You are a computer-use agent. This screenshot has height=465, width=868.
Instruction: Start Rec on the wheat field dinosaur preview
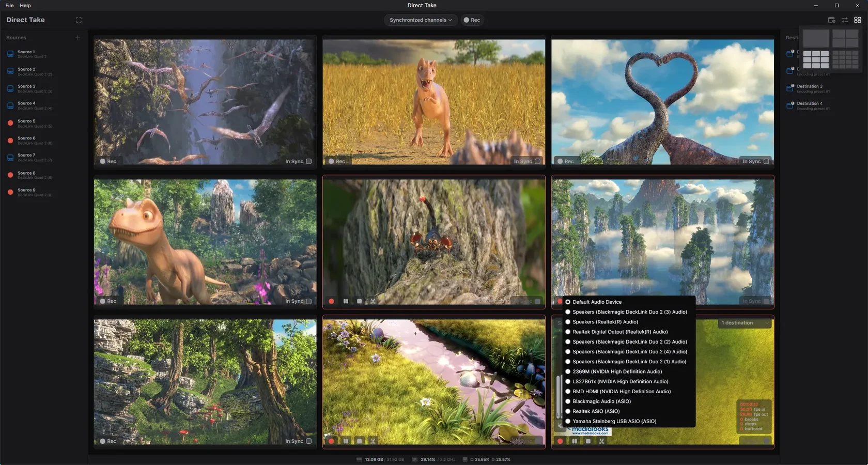tap(337, 161)
